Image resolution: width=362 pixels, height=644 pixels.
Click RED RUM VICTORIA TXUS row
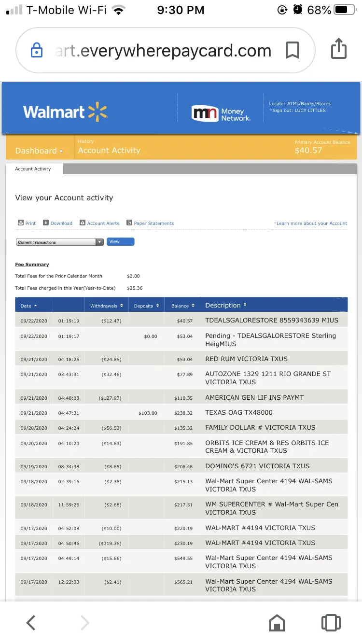(x=181, y=359)
